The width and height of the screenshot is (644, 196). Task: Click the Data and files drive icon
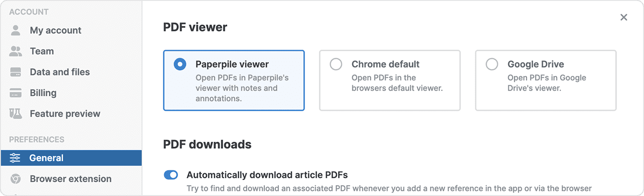16,72
